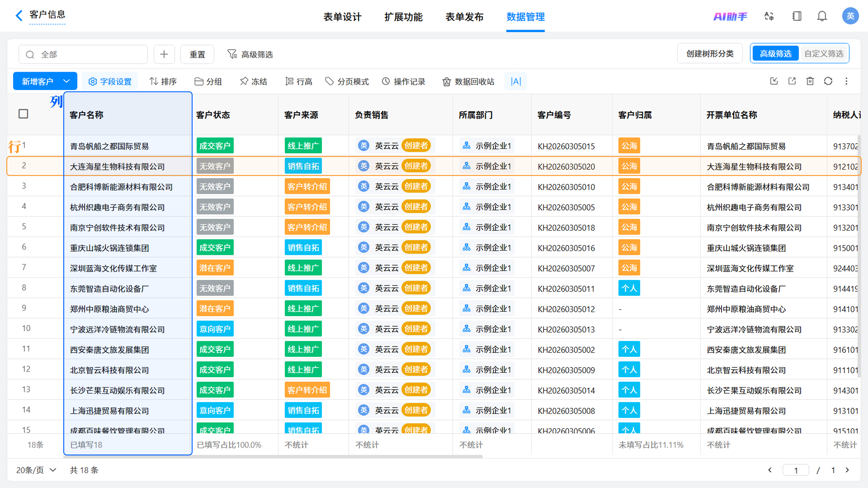Go to 表单设计 tab
The image size is (868, 488).
click(x=342, y=17)
